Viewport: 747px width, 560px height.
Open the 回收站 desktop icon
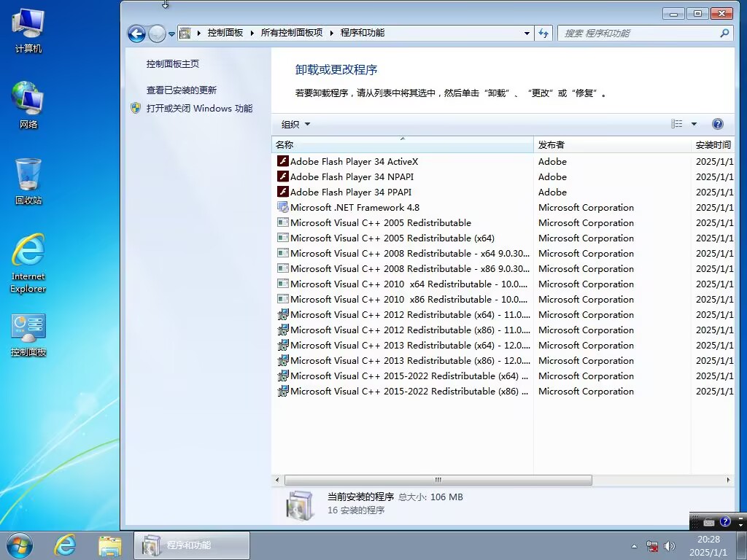28,182
